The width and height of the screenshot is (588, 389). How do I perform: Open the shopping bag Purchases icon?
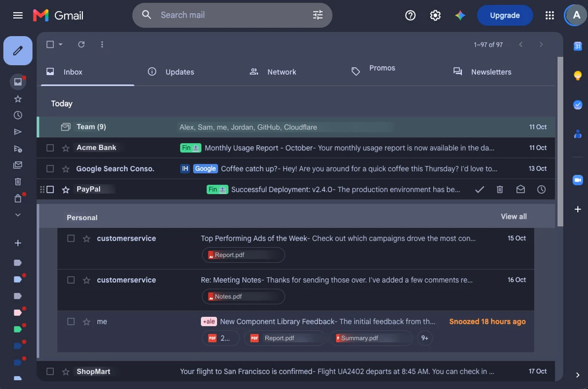(18, 198)
